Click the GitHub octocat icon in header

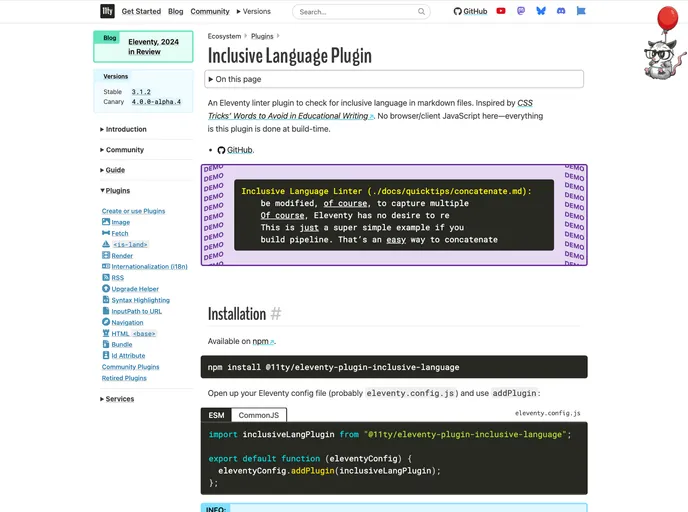(x=458, y=11)
